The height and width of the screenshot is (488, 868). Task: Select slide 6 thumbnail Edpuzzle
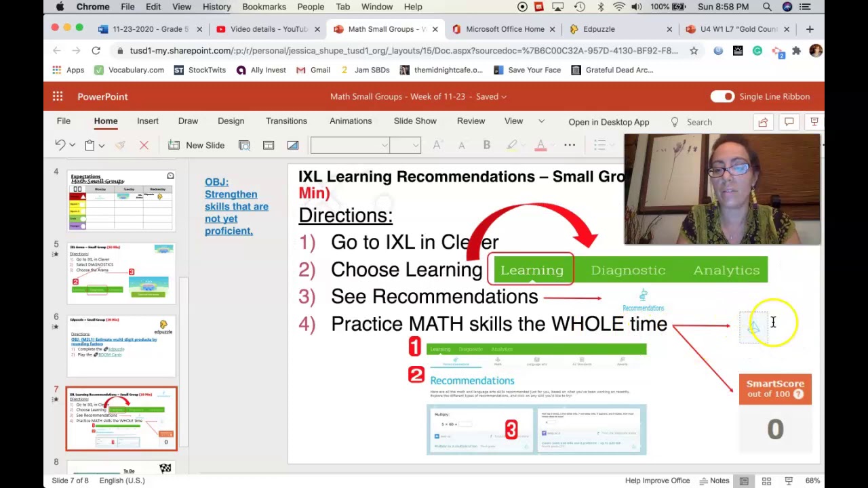(x=121, y=346)
